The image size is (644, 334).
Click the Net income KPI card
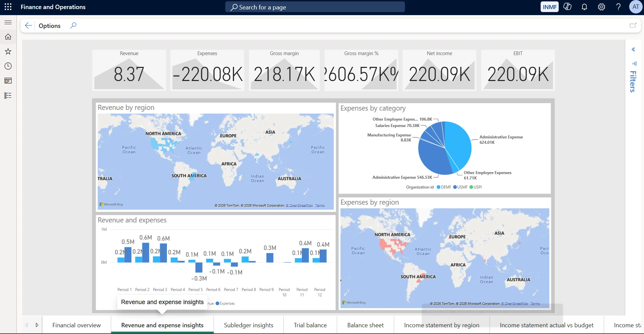(439, 70)
